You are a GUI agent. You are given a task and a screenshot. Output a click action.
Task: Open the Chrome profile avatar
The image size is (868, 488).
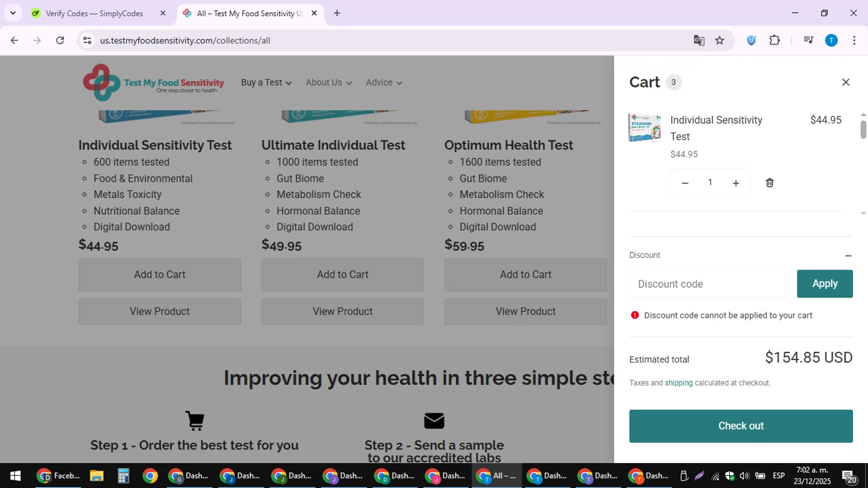[831, 41]
